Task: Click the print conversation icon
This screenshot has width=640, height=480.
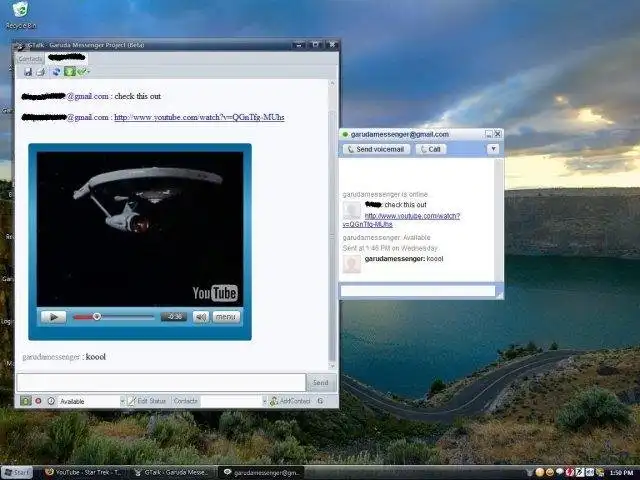Action: coord(41,72)
